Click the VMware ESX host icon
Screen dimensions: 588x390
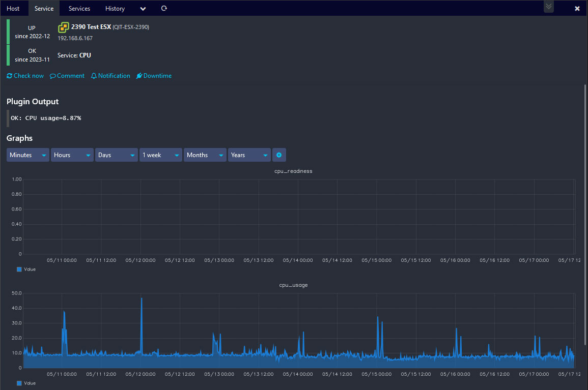click(x=64, y=27)
